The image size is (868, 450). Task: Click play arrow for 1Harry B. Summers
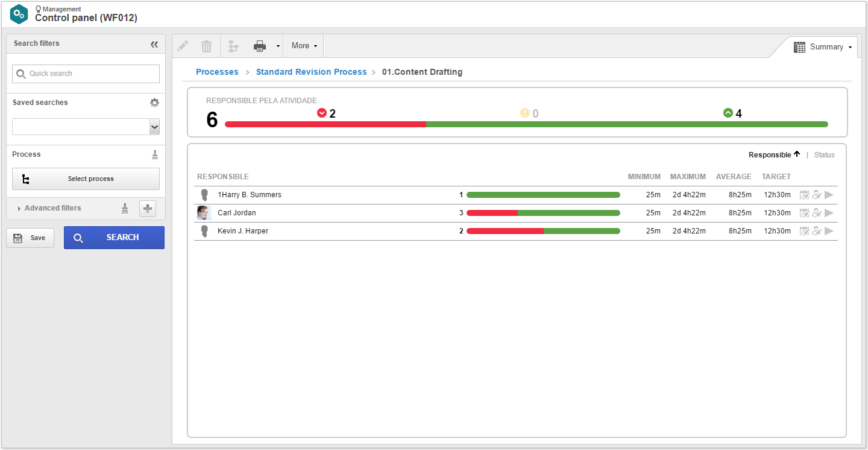(x=829, y=195)
